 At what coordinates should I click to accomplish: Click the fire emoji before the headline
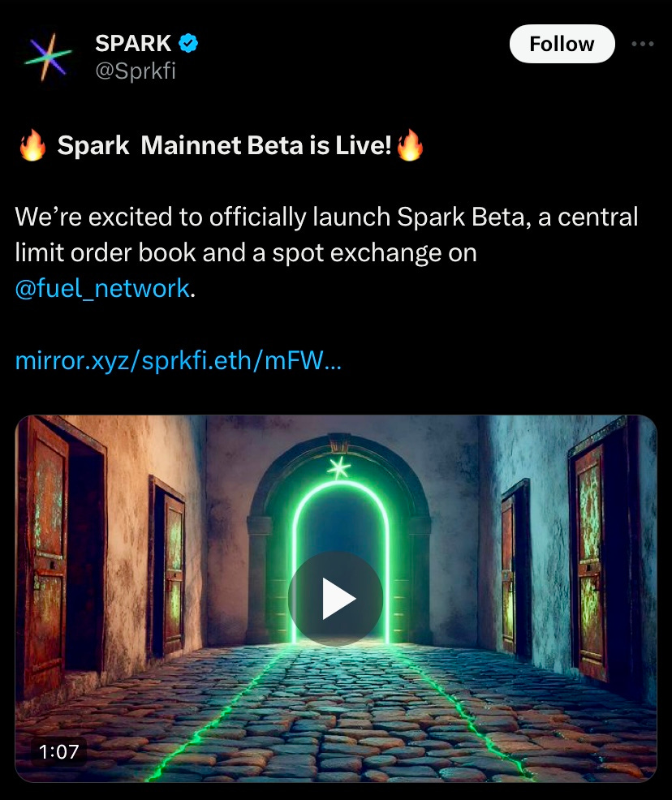tap(32, 145)
